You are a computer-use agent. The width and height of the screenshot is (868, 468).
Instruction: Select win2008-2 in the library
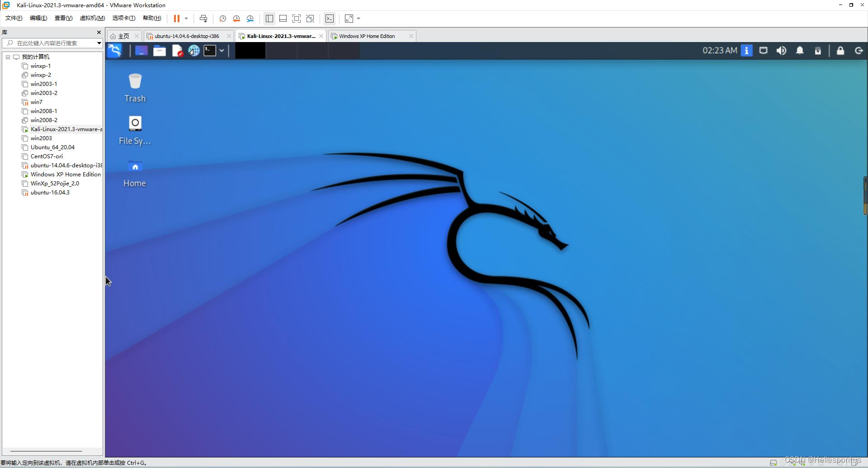pyautogui.click(x=44, y=120)
